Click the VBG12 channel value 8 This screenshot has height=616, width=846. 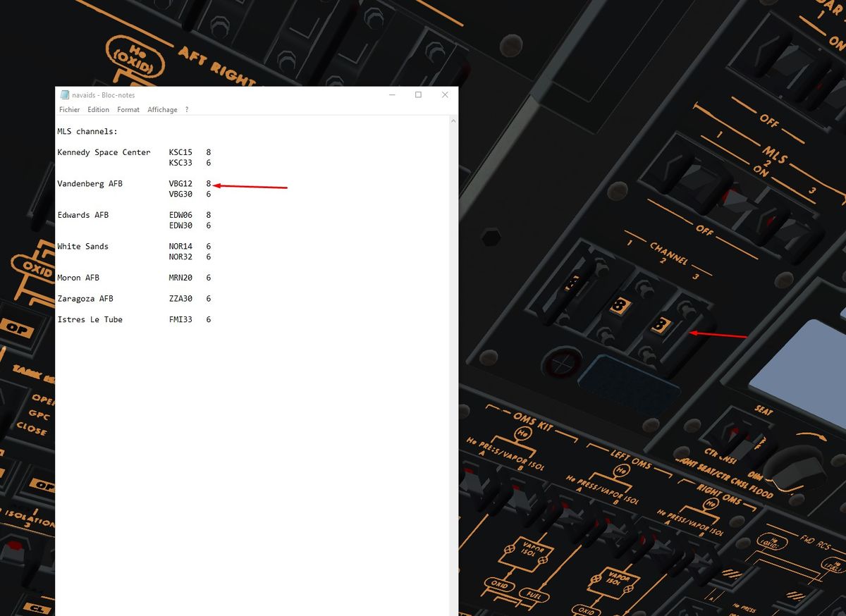click(209, 184)
